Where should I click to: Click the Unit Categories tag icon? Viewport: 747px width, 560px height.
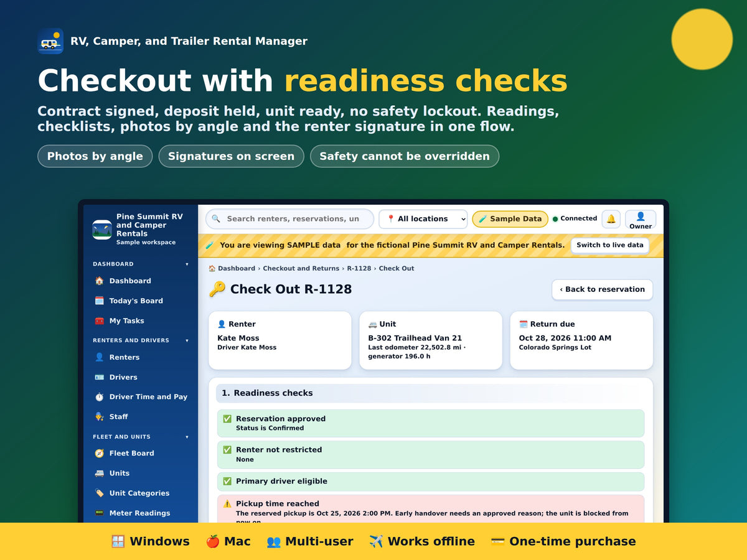pos(99,493)
